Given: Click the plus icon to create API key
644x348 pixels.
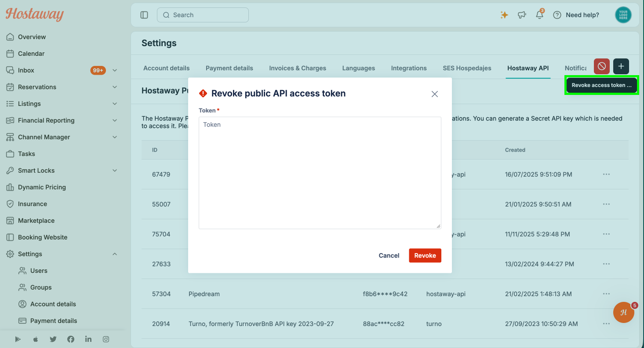Looking at the screenshot, I should tap(621, 66).
